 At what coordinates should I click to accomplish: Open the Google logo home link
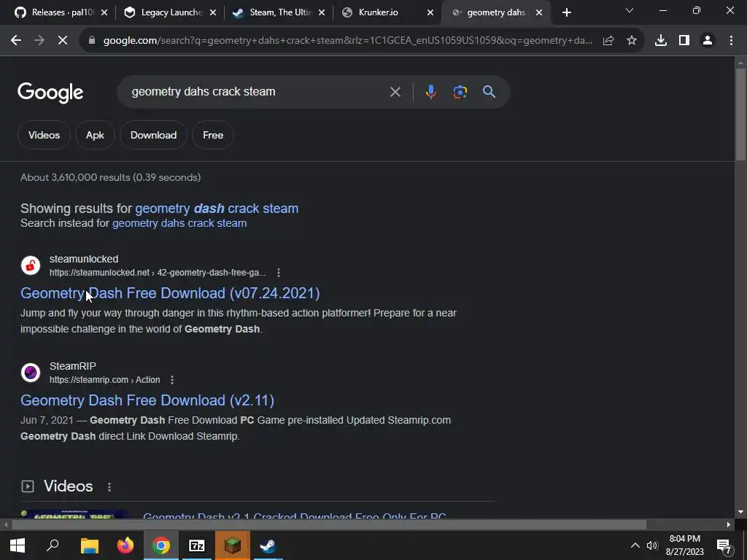(x=50, y=93)
